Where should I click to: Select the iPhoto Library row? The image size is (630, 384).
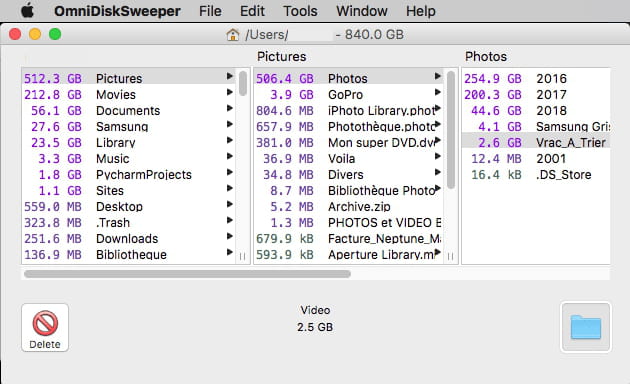click(x=349, y=110)
